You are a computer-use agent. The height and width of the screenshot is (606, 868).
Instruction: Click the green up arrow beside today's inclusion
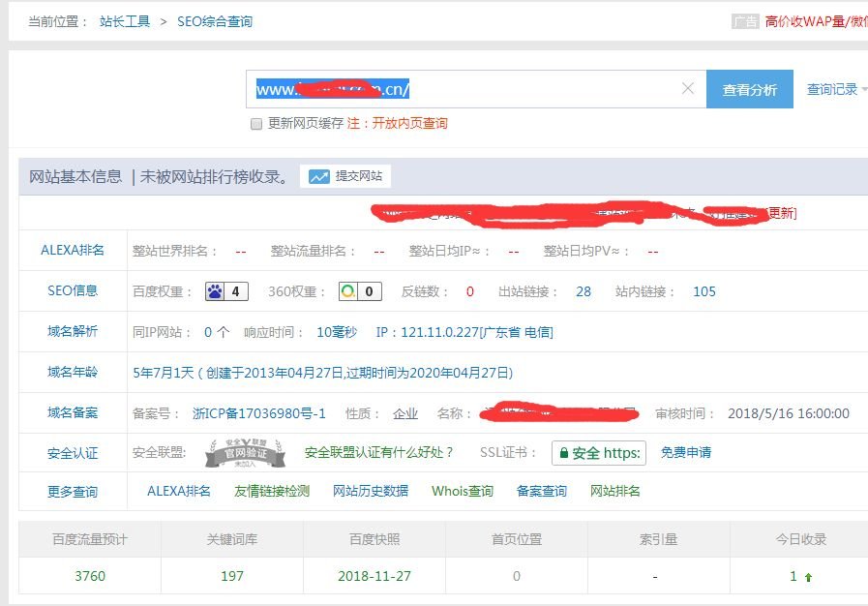(x=809, y=575)
